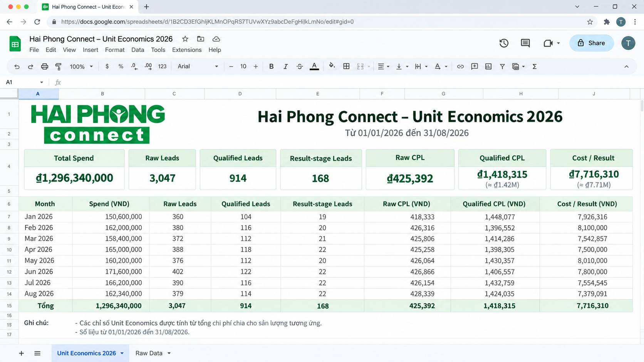Open the Edit menu
The width and height of the screenshot is (644, 362).
click(x=51, y=50)
